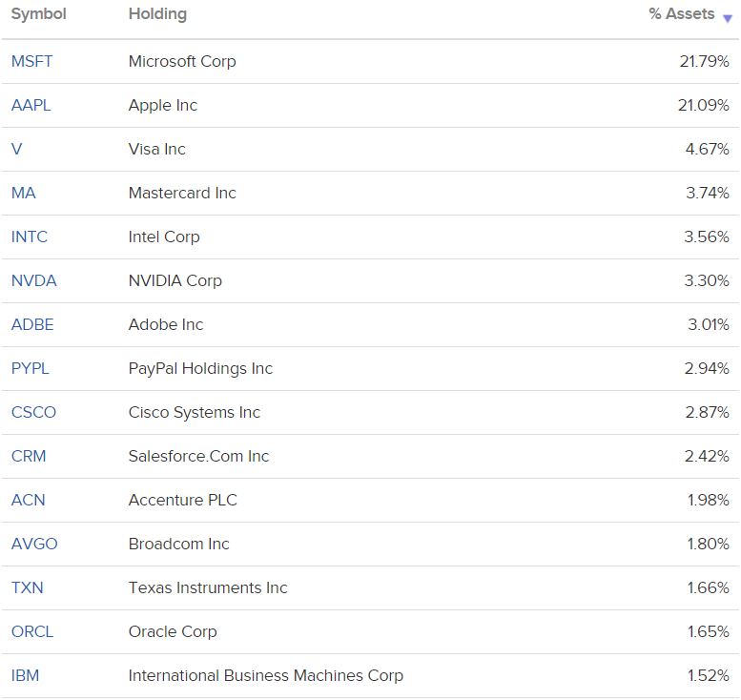Screen dimensions: 741x700
Task: Select the 1.98% assets value
Action: [709, 500]
